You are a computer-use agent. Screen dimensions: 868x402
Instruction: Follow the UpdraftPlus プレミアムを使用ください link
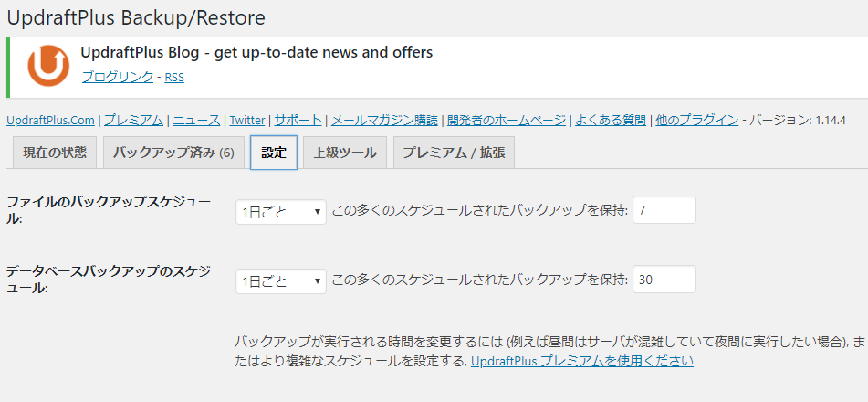pyautogui.click(x=581, y=362)
